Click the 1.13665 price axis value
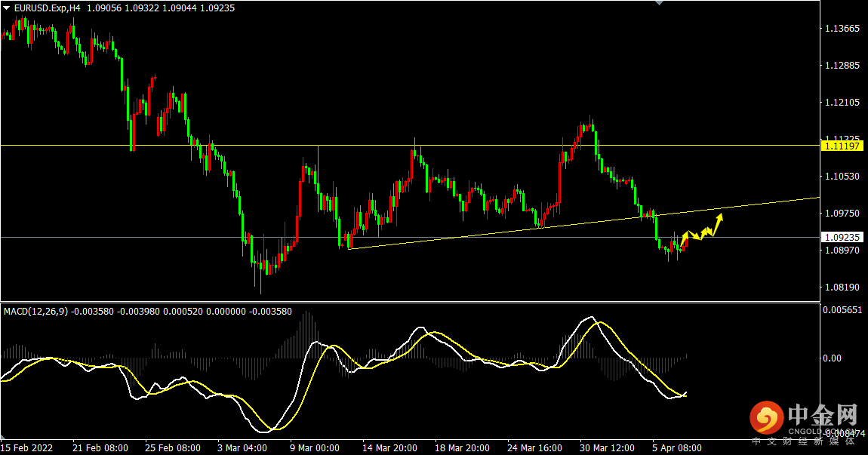Screen dimensions: 868x455 (x=842, y=28)
